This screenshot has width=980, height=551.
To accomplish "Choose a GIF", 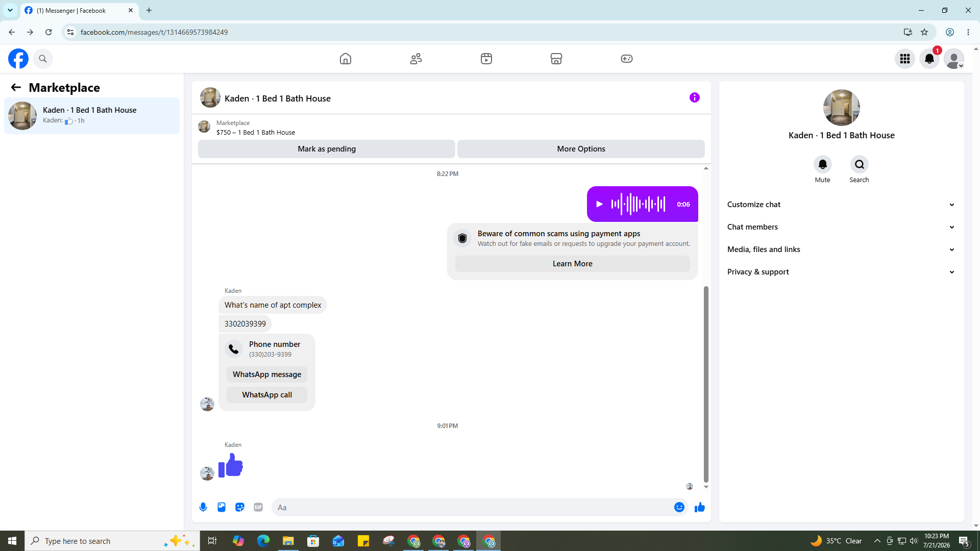I will (258, 507).
